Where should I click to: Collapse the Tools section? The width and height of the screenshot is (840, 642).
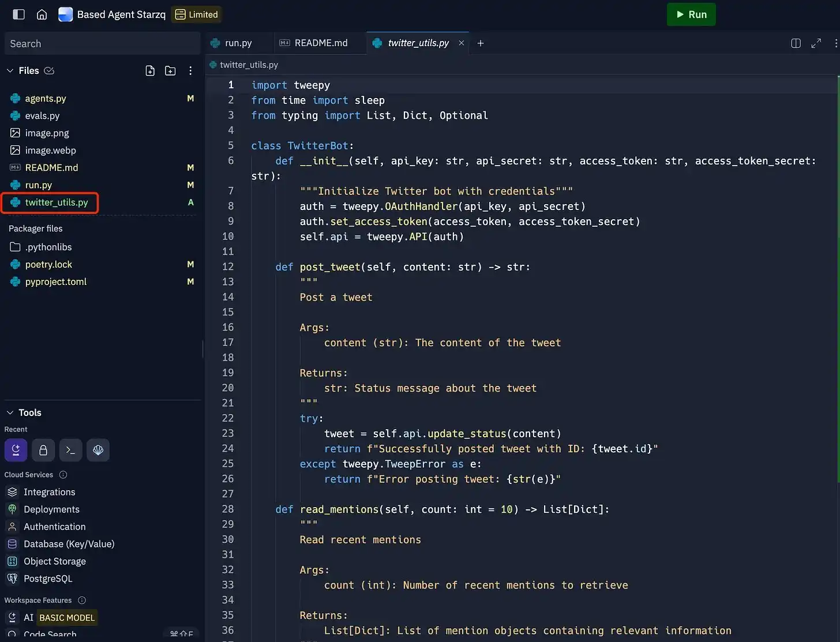[10, 412]
